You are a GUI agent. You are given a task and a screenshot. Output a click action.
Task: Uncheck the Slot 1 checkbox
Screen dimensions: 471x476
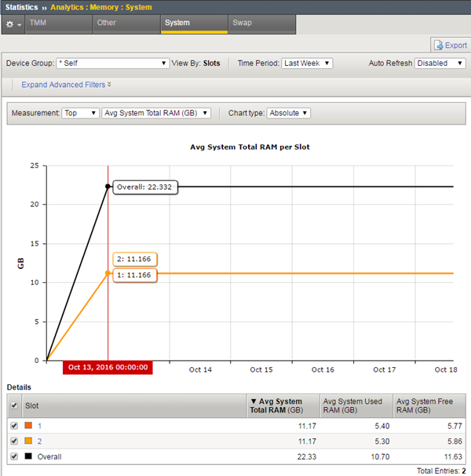pyautogui.click(x=14, y=426)
